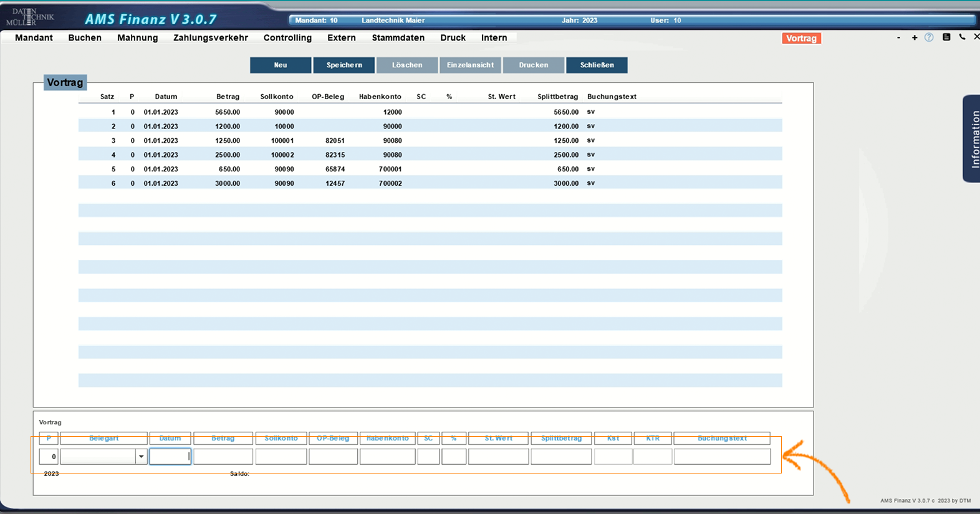The image size is (980, 514).
Task: Expand the Belegart dropdown arrow
Action: point(142,457)
